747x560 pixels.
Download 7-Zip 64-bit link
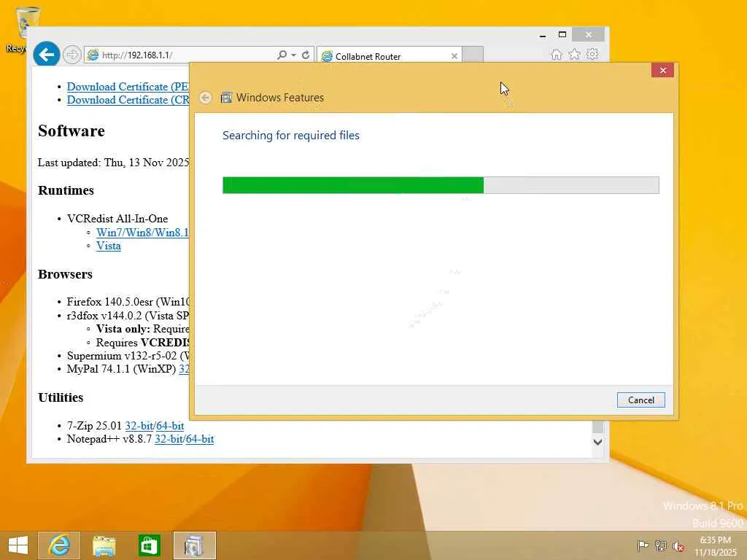point(170,426)
